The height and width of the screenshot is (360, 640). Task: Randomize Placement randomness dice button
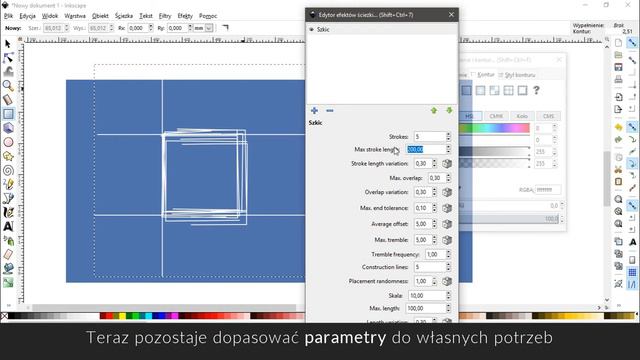coord(447,282)
